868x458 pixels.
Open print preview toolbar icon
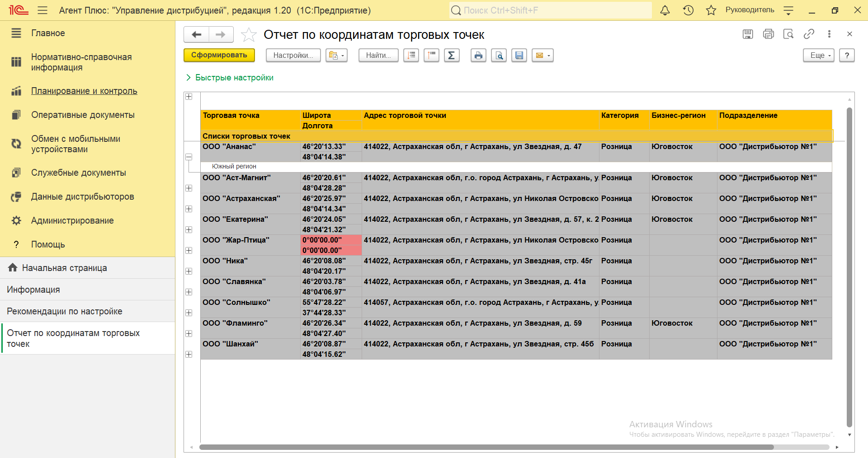[x=499, y=55]
